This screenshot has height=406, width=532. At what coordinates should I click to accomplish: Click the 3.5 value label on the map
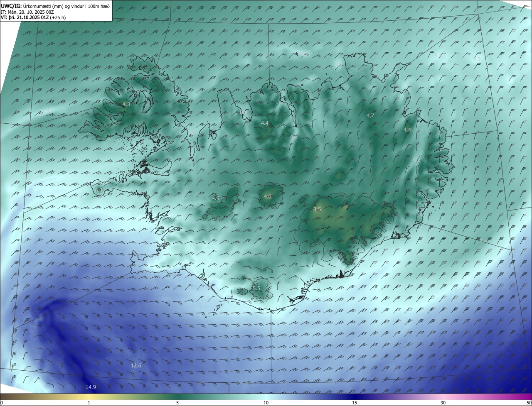click(317, 210)
